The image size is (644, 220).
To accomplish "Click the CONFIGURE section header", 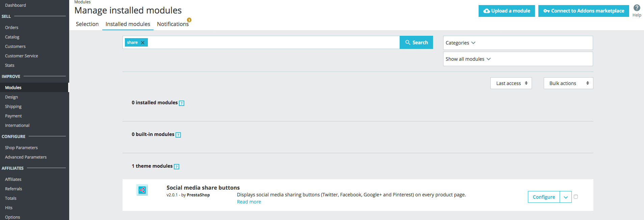I will [14, 136].
